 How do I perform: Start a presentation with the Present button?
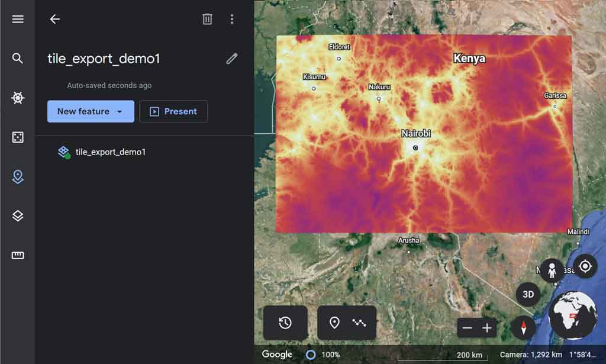click(173, 111)
